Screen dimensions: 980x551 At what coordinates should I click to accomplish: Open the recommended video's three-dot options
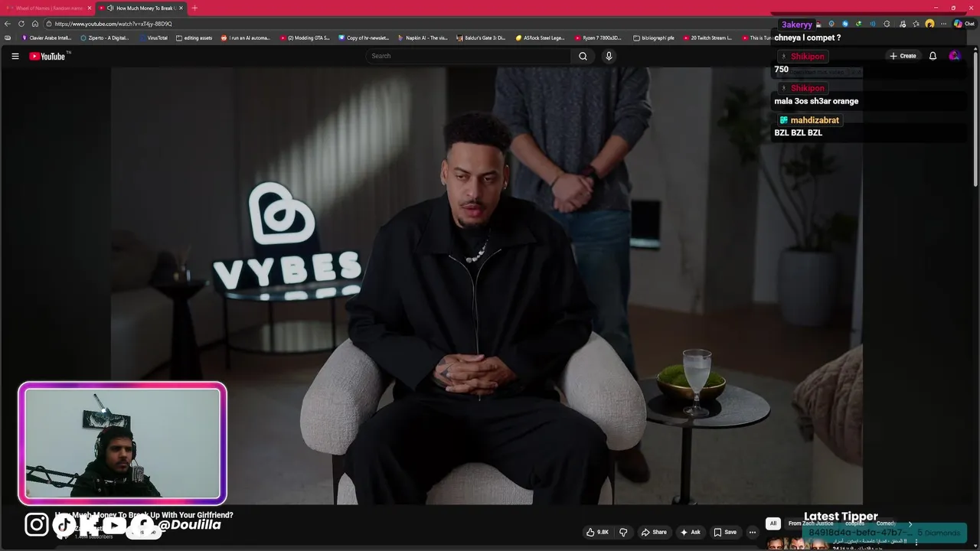coord(916,542)
